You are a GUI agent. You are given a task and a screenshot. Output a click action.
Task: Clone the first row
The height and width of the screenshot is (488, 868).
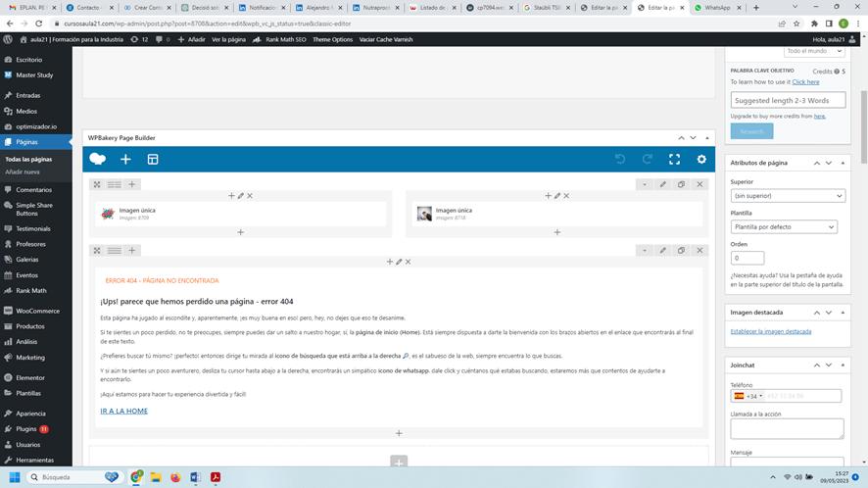point(681,184)
